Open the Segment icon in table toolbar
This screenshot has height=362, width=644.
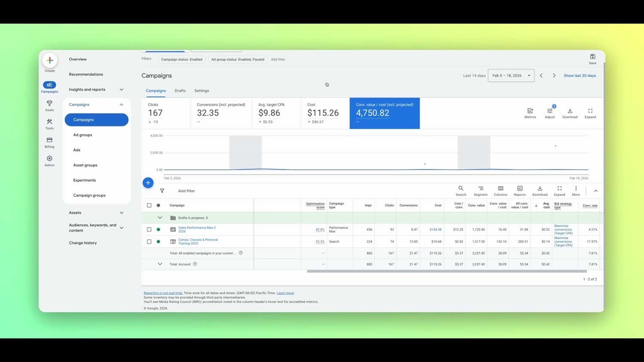click(480, 189)
